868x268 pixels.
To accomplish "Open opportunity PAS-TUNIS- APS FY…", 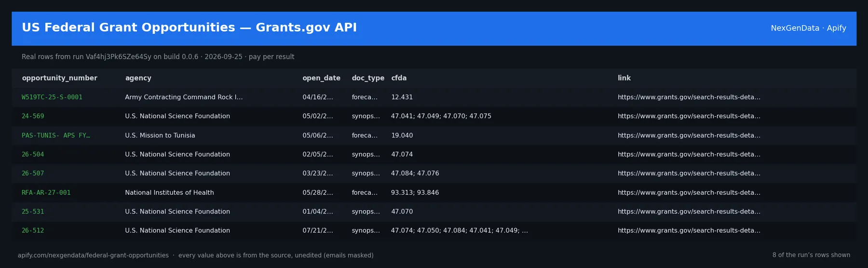I will pyautogui.click(x=56, y=135).
